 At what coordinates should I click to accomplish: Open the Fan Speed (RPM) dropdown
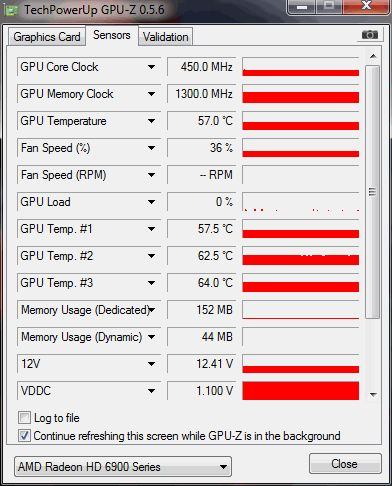151,175
